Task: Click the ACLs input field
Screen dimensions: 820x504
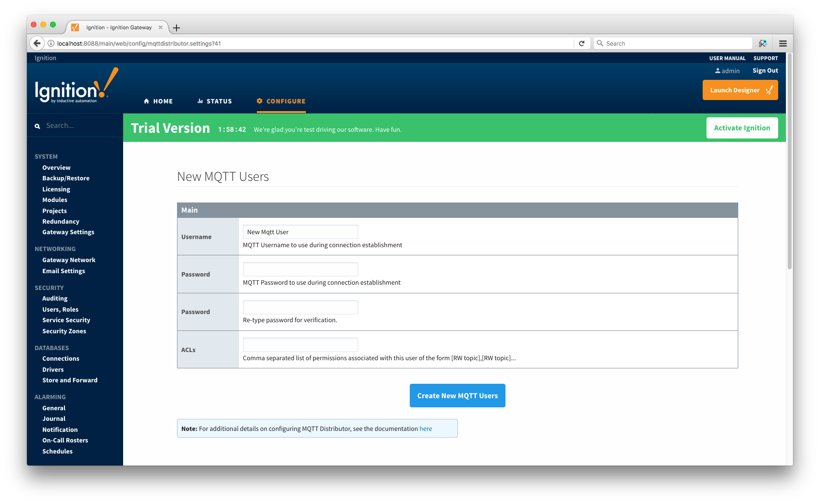Action: 301,345
